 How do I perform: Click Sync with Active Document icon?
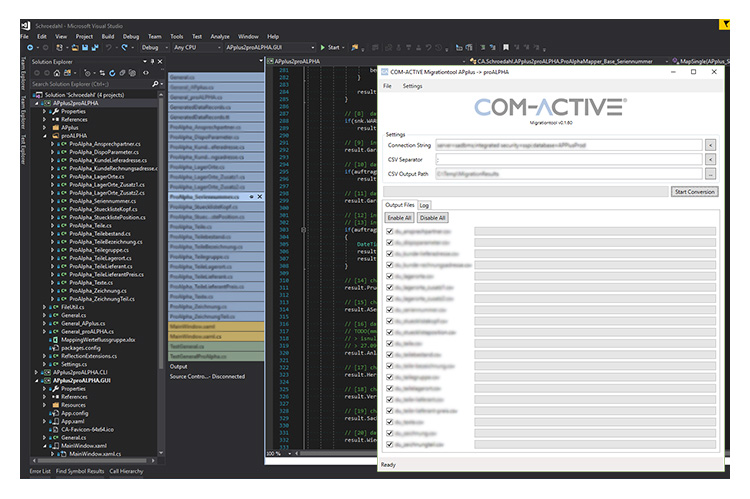(102, 73)
